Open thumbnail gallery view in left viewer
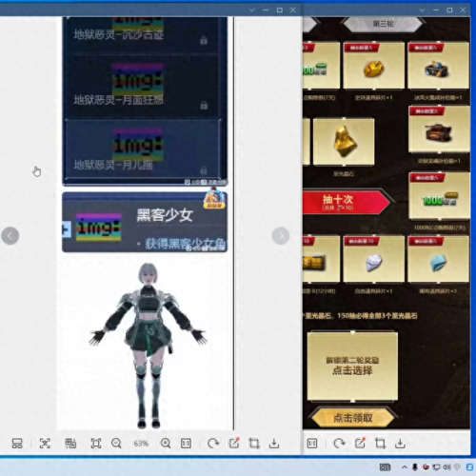The height and width of the screenshot is (476, 476). click(17, 444)
